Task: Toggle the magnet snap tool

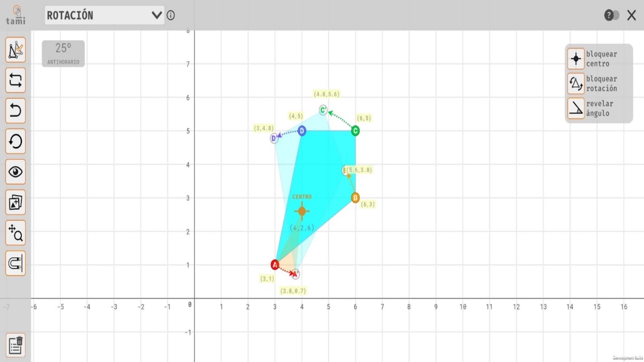Action: pos(15,263)
